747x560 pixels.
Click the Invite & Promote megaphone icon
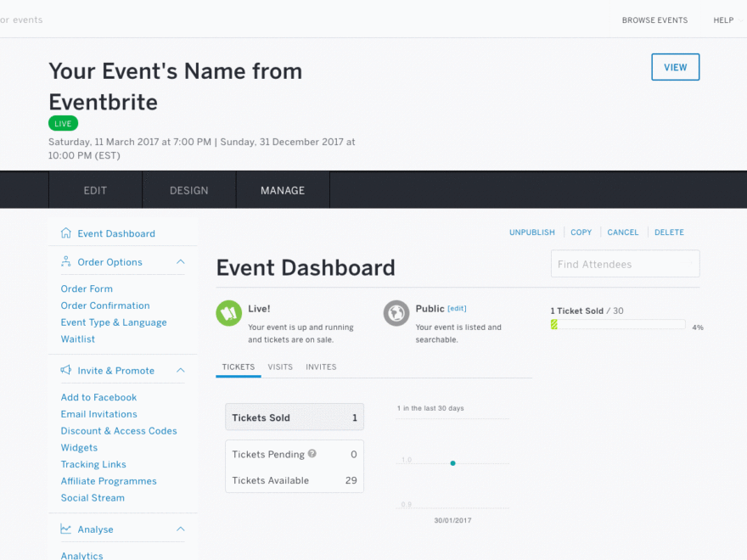coord(66,371)
